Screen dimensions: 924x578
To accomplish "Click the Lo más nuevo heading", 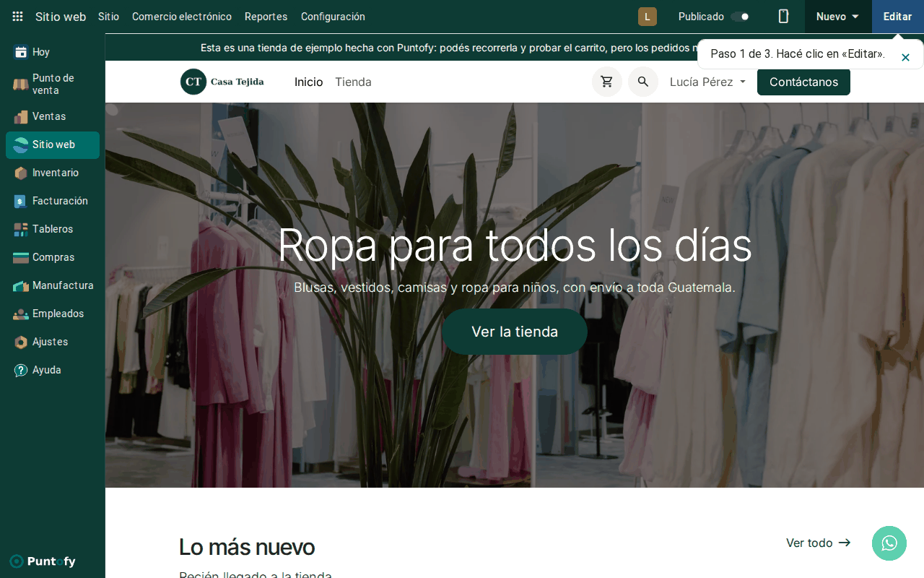I will pos(247,547).
